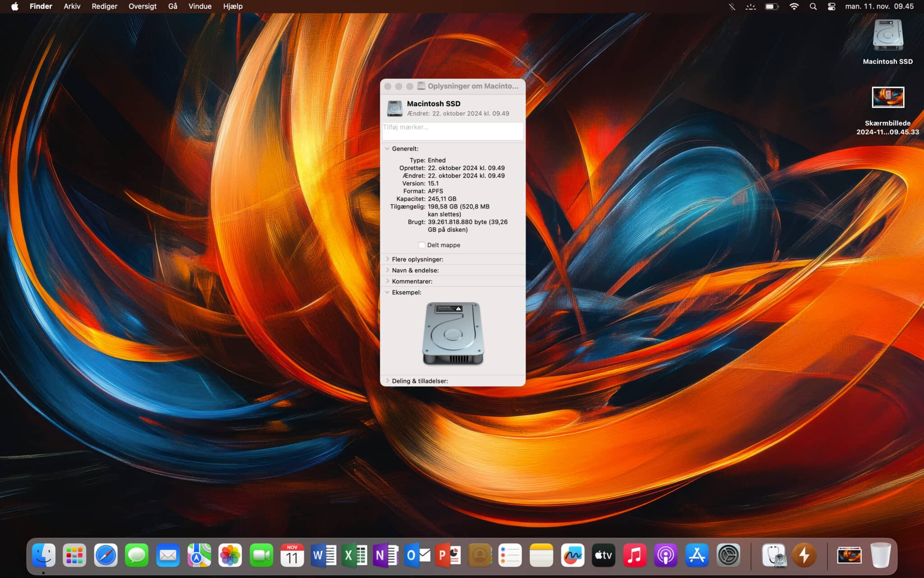Expand the Navn & endelse section

pos(387,270)
